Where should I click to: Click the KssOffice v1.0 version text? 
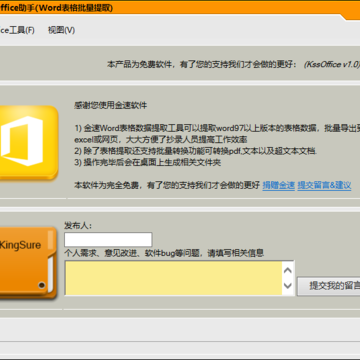tap(332, 64)
